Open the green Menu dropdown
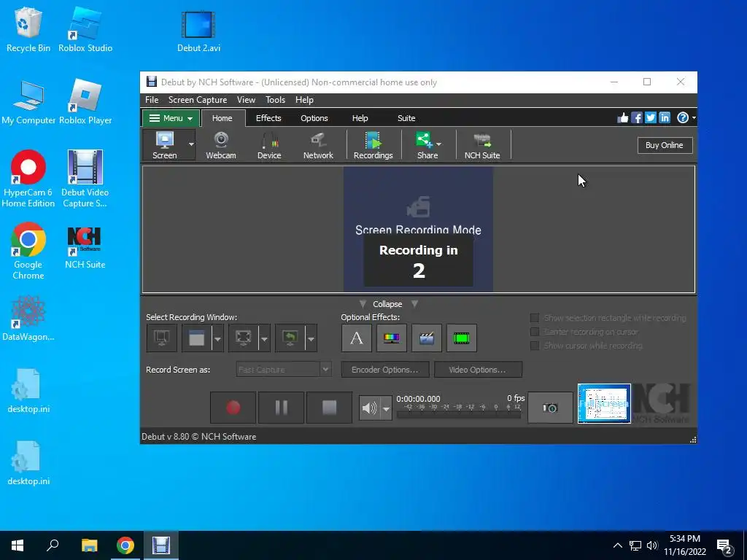Image resolution: width=747 pixels, height=560 pixels. tap(169, 118)
